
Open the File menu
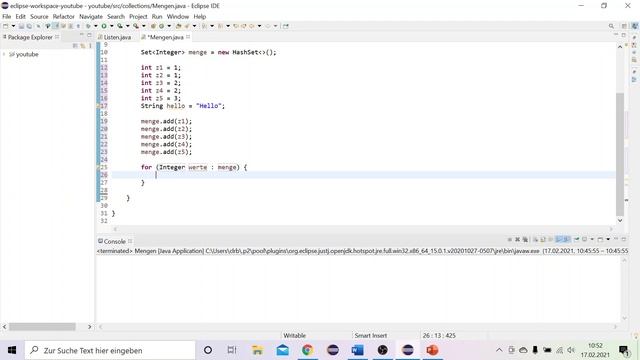coord(7,17)
